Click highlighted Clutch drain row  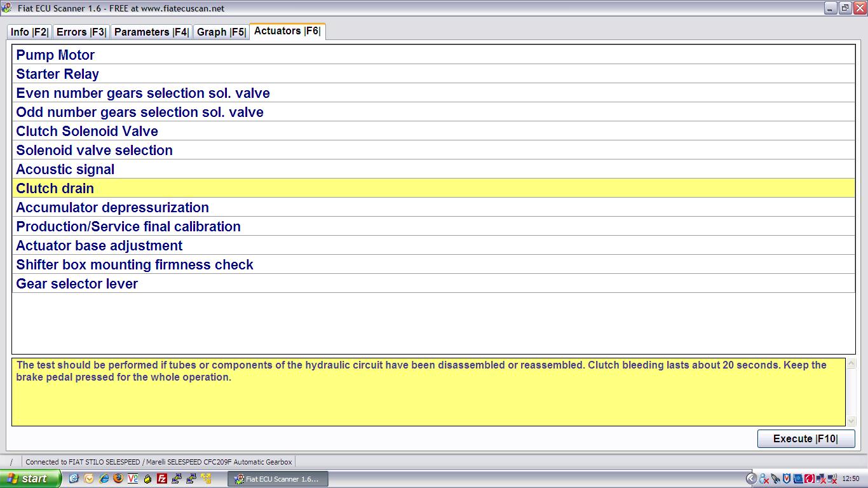(x=433, y=188)
